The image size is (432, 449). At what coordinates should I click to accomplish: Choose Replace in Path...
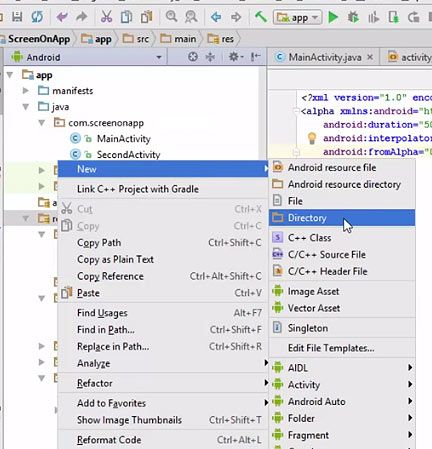click(x=163, y=346)
